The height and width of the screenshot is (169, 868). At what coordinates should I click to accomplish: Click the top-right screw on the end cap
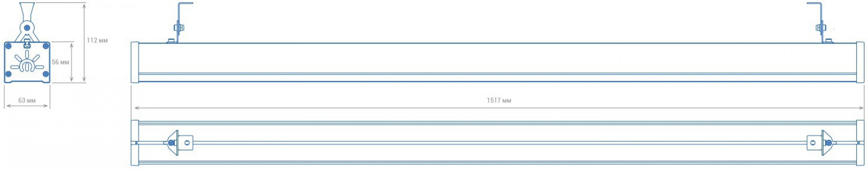[46, 46]
